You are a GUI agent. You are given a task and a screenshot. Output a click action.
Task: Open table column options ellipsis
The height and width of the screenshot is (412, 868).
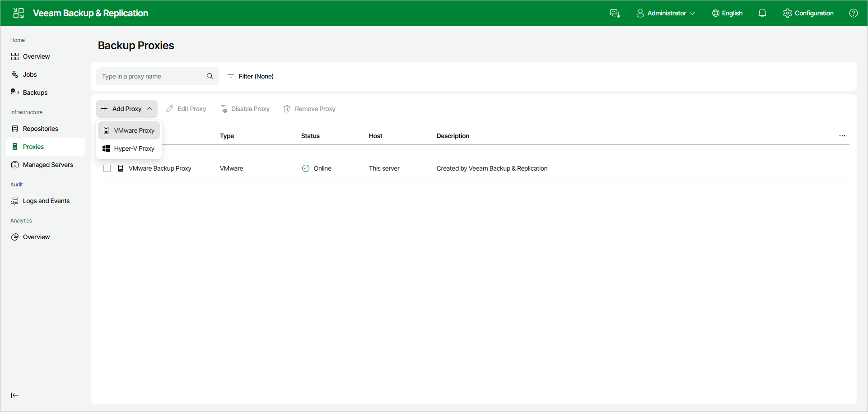(842, 136)
